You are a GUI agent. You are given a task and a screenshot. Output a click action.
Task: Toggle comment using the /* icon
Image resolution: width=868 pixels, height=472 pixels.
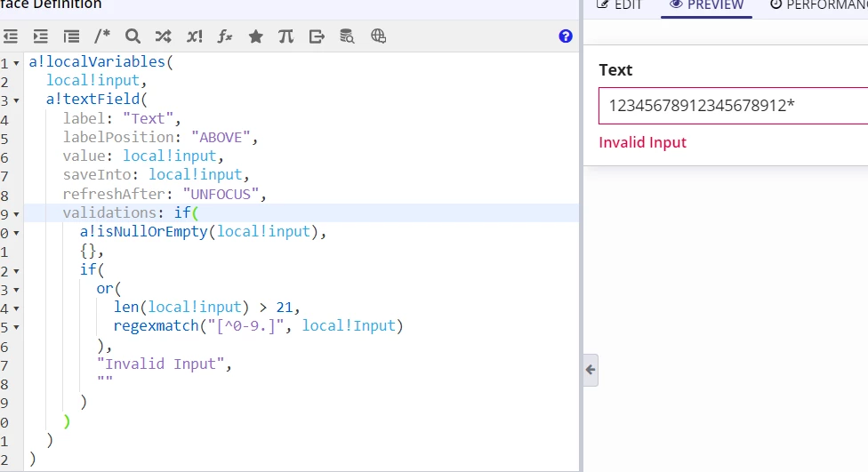(x=102, y=36)
